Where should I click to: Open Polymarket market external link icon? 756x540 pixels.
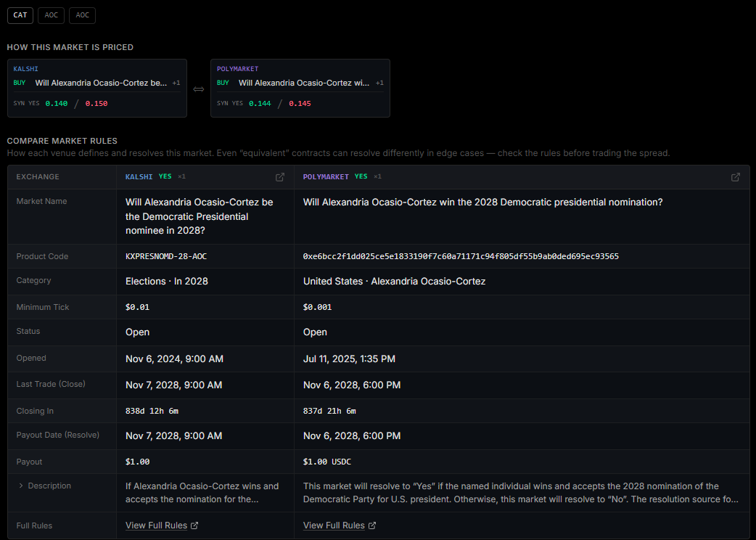[735, 177]
